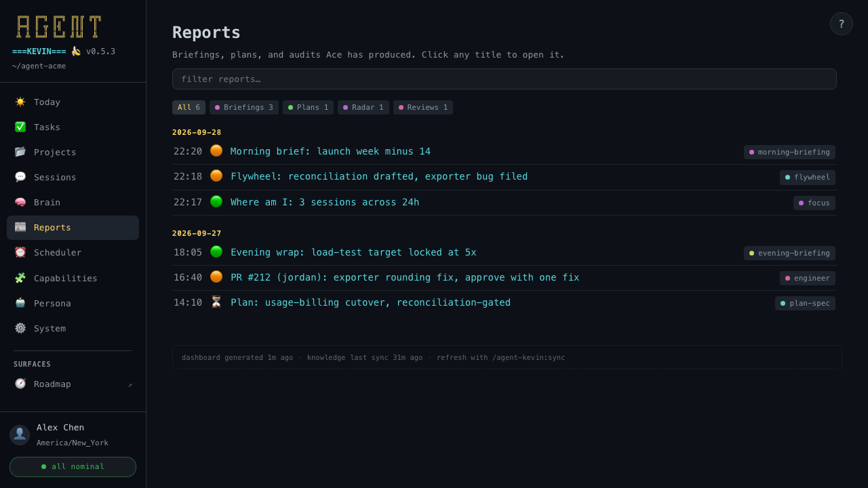Click the newspaper icon beside Reports
The height and width of the screenshot is (488, 868).
coord(20,227)
